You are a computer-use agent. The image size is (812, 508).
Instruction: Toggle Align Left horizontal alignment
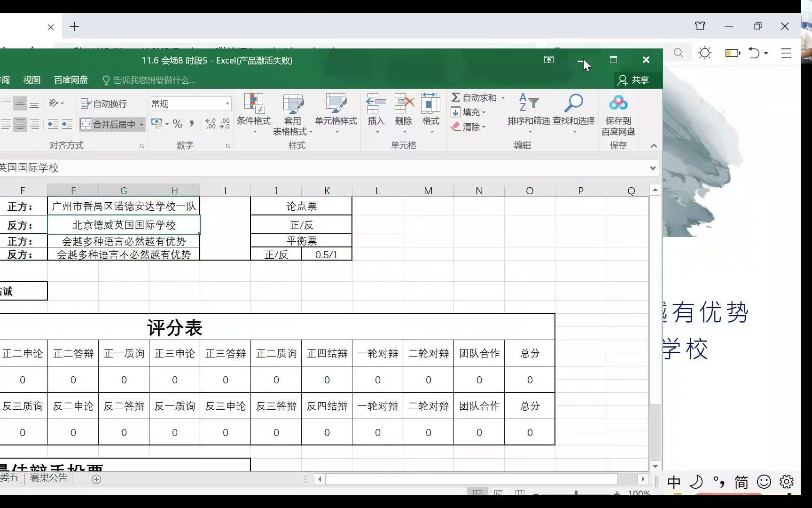pos(6,124)
